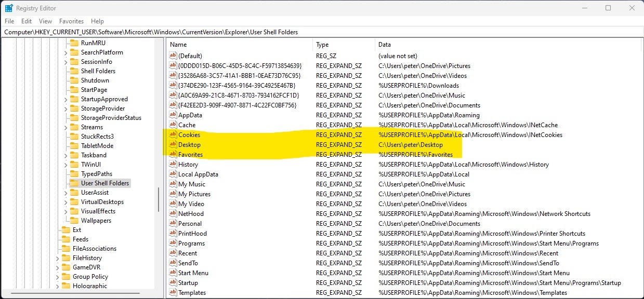
Task: Select the Wallpapers folder icon
Action: point(74,221)
